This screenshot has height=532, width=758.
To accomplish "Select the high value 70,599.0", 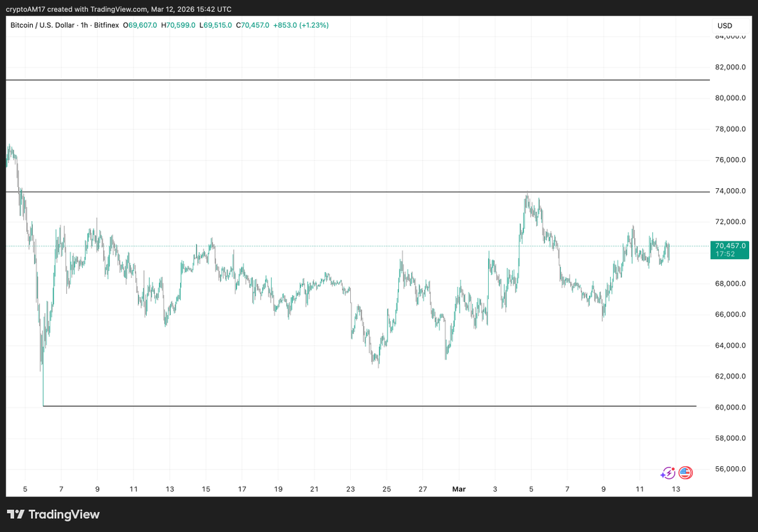I will 178,25.
